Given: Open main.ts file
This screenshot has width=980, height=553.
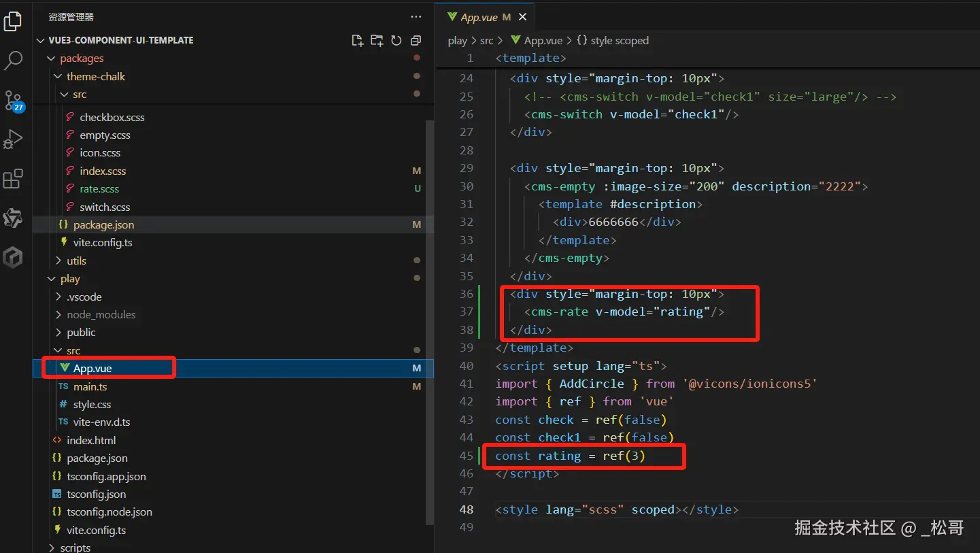Looking at the screenshot, I should (90, 386).
